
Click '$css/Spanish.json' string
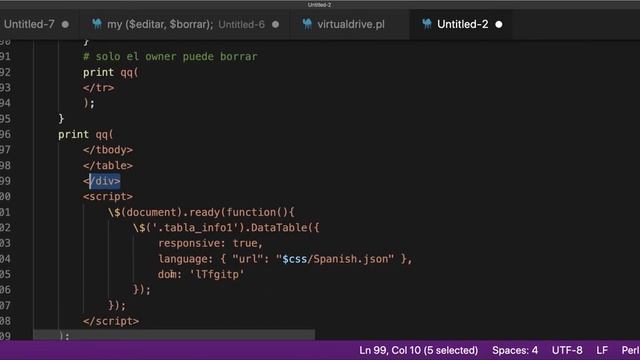pos(335,259)
